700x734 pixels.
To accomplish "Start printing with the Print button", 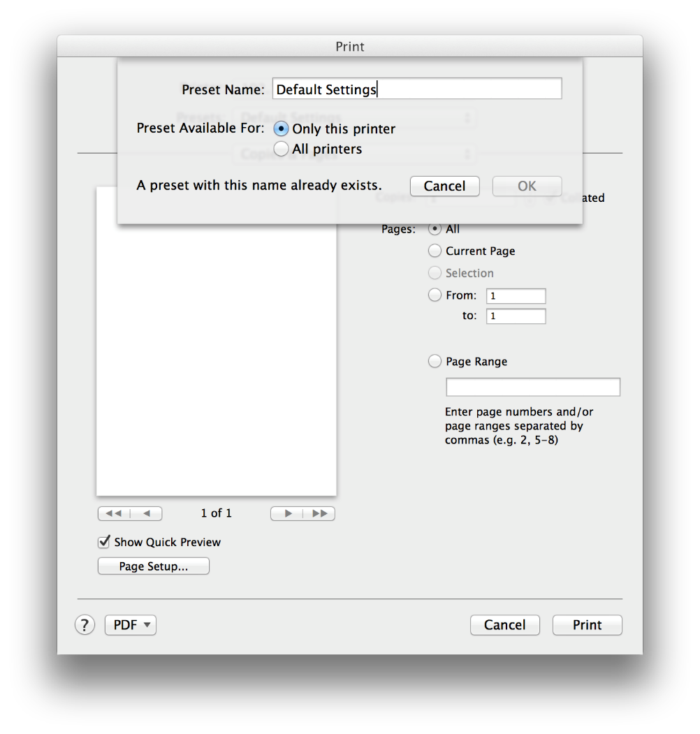I will coord(587,625).
